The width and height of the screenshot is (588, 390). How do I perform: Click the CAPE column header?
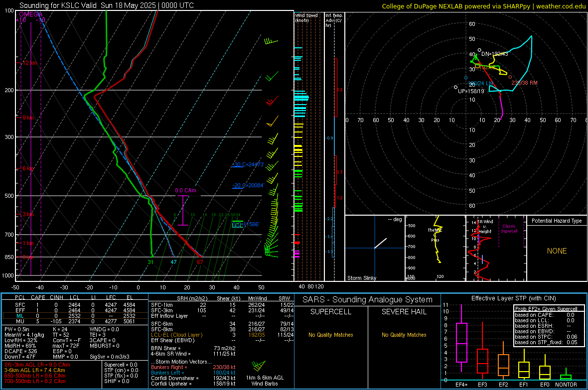tap(38, 297)
